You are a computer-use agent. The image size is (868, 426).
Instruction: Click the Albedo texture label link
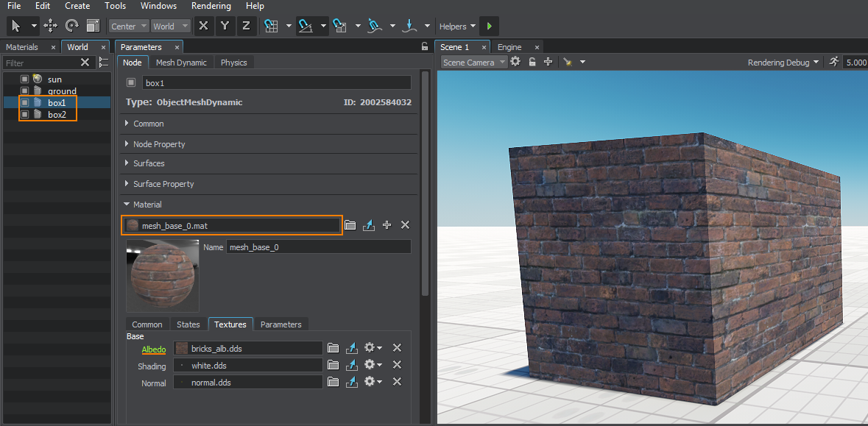pyautogui.click(x=154, y=349)
